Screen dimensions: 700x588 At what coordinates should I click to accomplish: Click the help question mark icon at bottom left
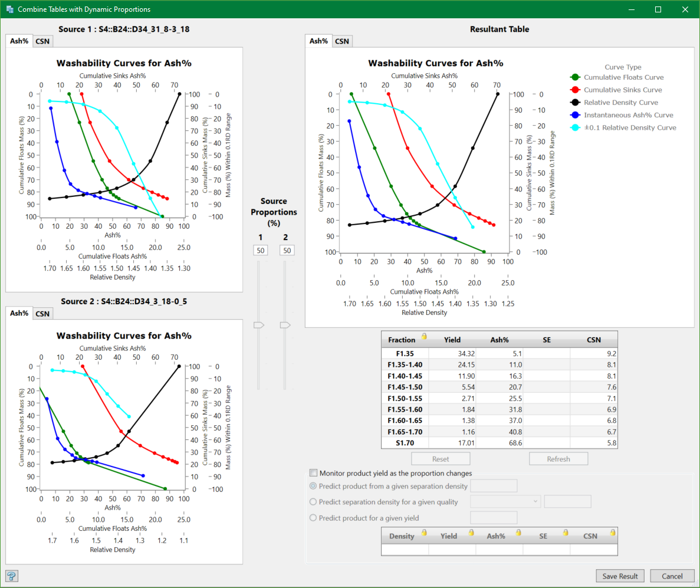point(12,576)
